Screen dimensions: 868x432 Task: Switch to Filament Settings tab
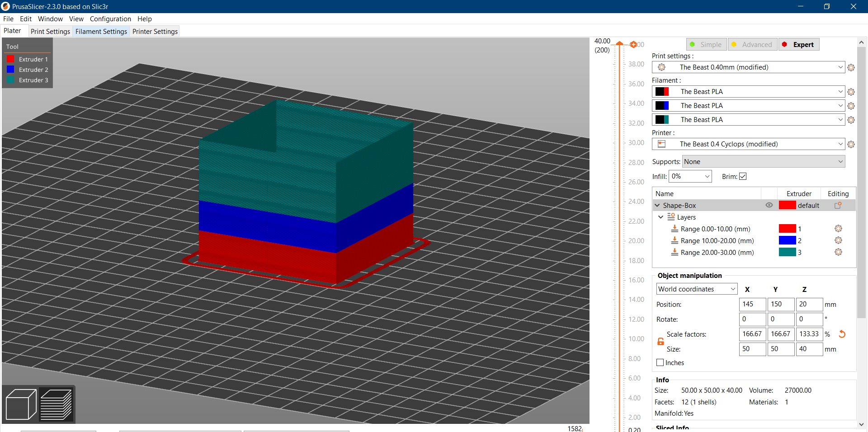pos(101,32)
